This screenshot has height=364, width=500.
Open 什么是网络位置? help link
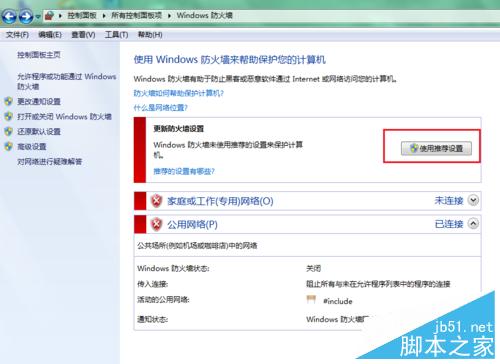[x=160, y=108]
